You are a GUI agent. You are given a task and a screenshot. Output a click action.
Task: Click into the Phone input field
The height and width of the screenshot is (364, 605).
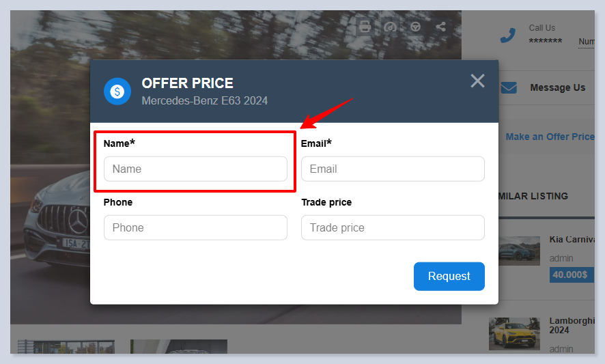195,227
